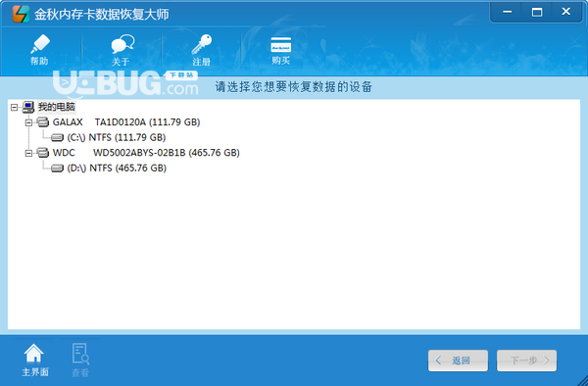Click the 下一步 next button
Image resolution: width=588 pixels, height=386 pixels.
tap(527, 361)
